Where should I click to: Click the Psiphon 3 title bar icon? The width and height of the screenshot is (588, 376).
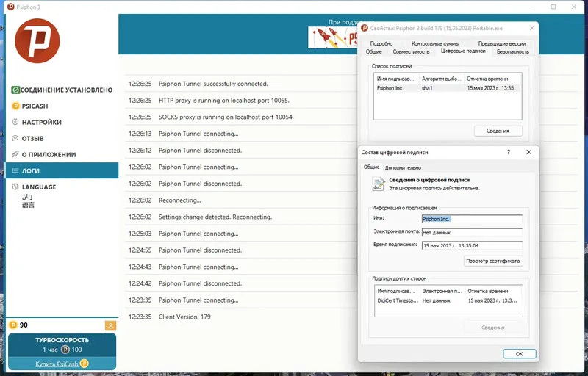pyautogui.click(x=11, y=7)
